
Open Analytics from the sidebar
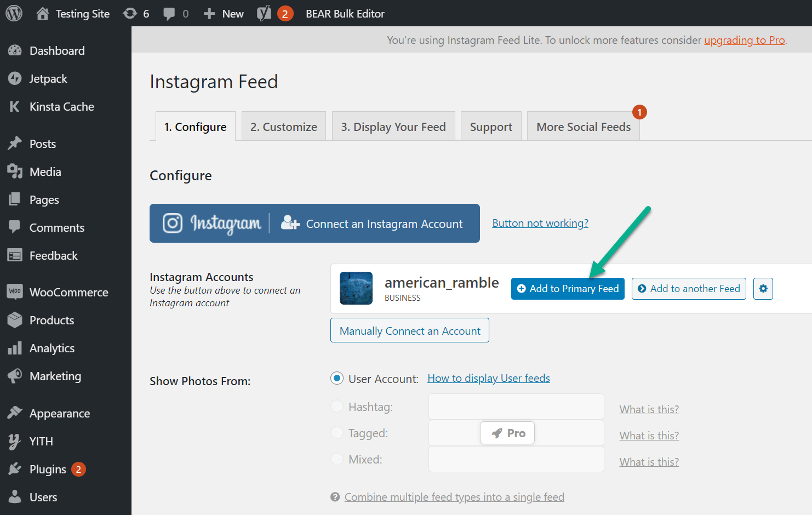pos(52,348)
